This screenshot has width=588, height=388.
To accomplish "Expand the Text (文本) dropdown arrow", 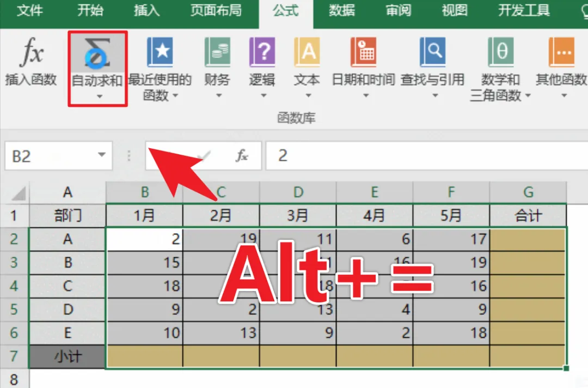I will 308,96.
